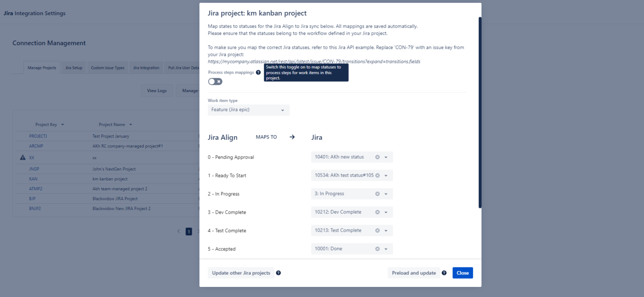Expand dropdown for 1 - Ready To Start mapping

click(386, 176)
